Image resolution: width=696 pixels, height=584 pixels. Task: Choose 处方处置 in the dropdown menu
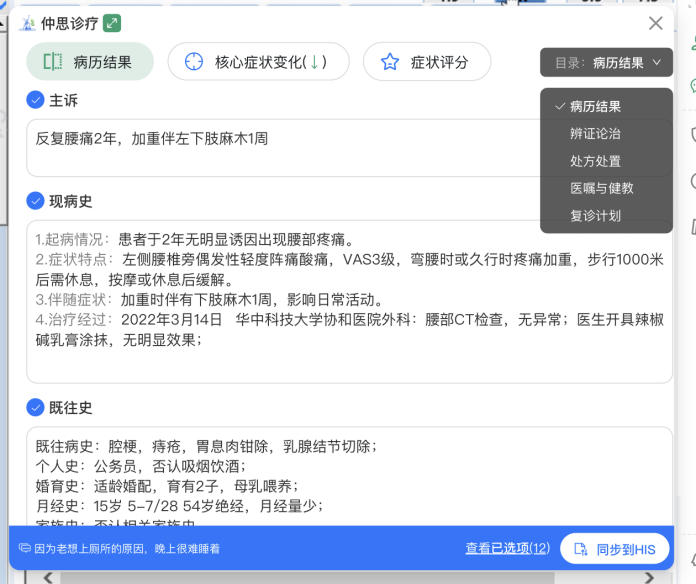[595, 161]
